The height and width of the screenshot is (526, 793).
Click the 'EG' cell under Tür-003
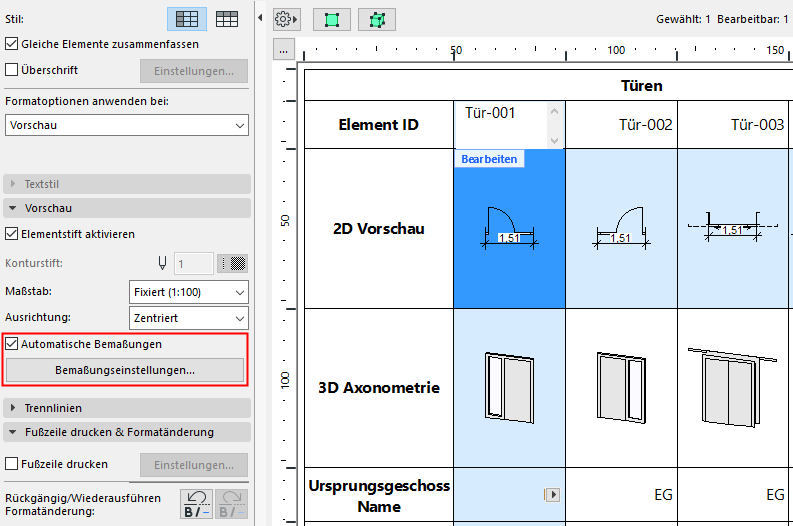click(733, 495)
